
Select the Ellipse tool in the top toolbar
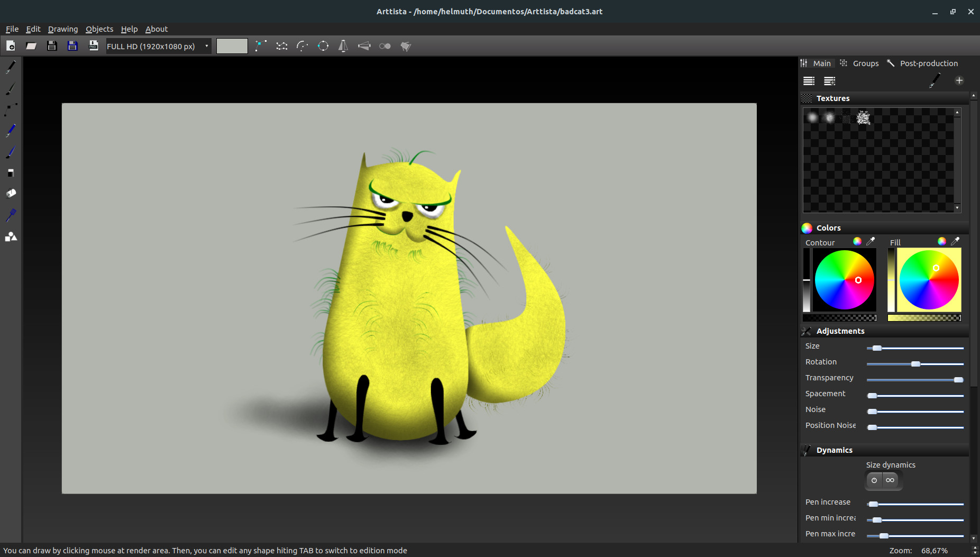tap(323, 46)
